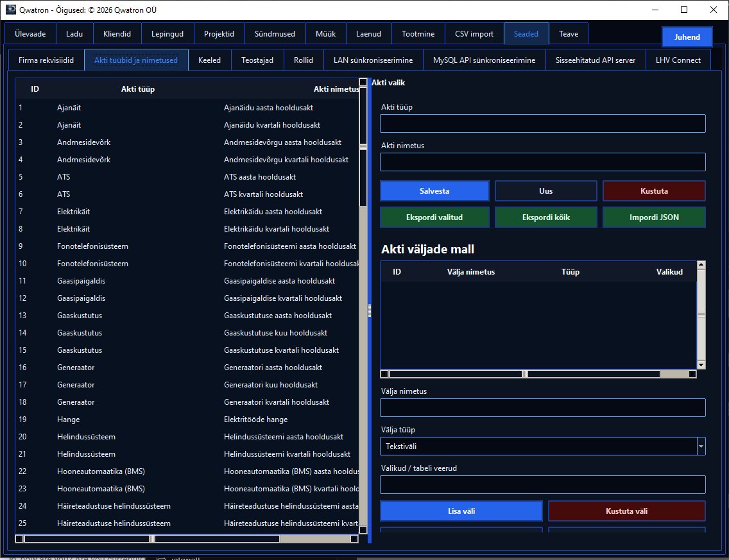Switch to the Keeled tab

click(x=209, y=60)
